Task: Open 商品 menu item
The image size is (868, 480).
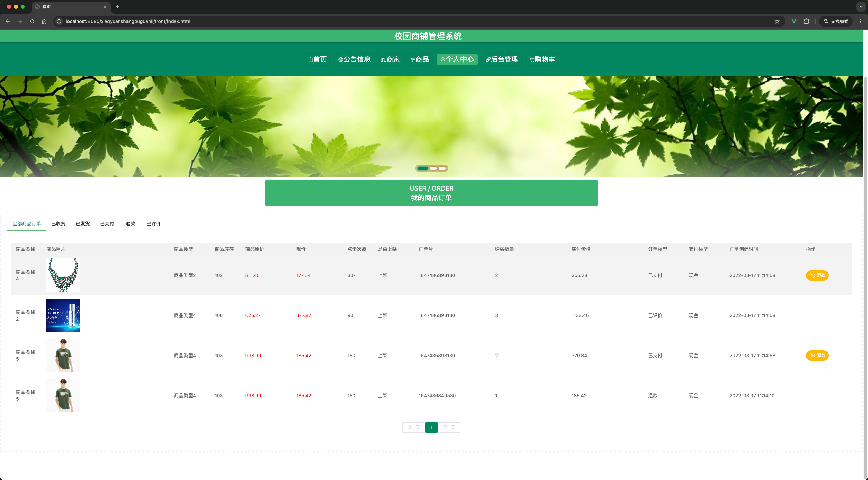Action: [419, 59]
